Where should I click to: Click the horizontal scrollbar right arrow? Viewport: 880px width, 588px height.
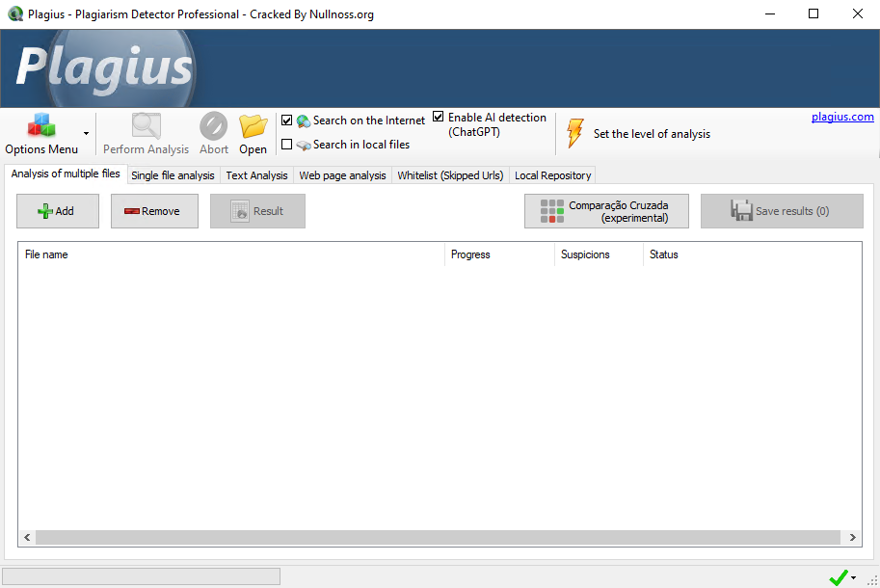[852, 537]
